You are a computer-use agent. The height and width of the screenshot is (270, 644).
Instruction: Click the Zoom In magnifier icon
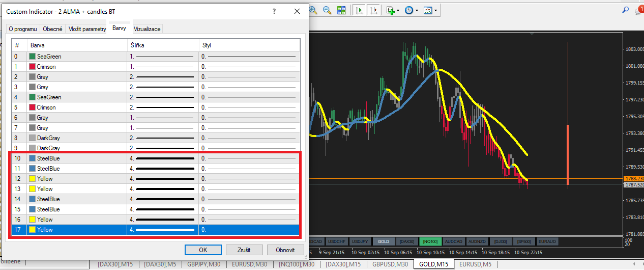[313, 10]
